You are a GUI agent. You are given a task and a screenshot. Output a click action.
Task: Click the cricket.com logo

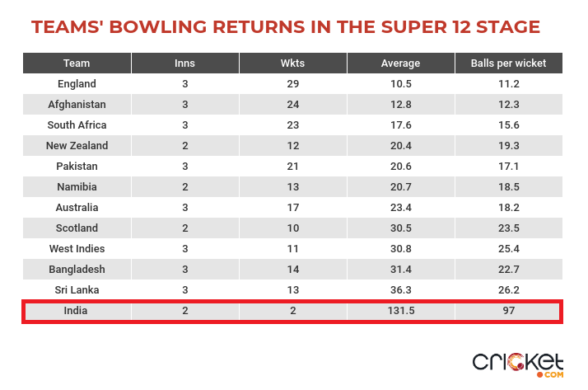click(x=518, y=364)
